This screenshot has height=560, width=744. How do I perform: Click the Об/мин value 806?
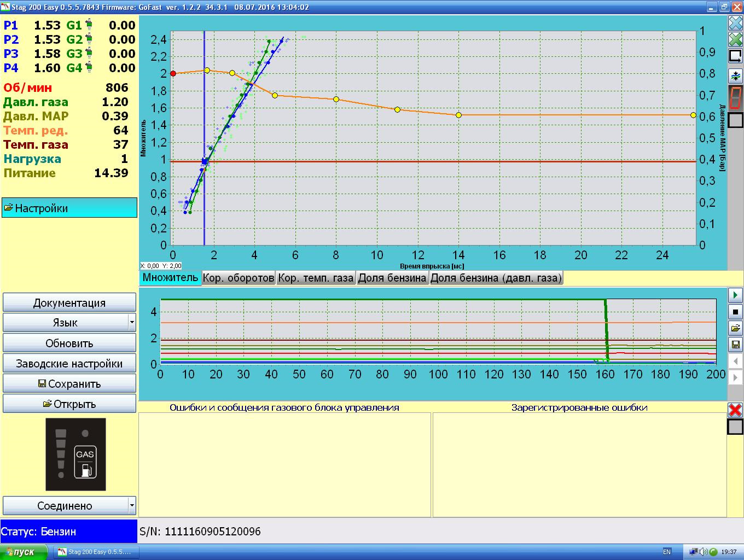tap(117, 87)
